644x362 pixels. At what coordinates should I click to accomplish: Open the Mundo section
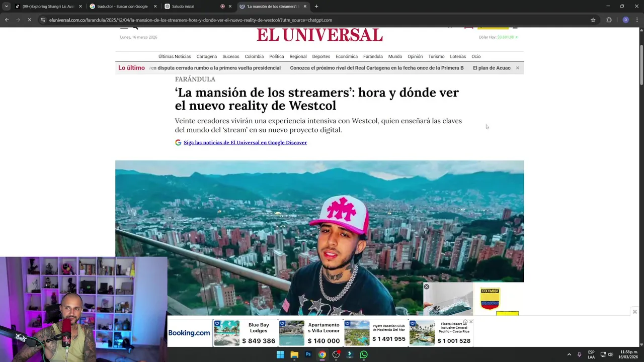click(x=395, y=56)
